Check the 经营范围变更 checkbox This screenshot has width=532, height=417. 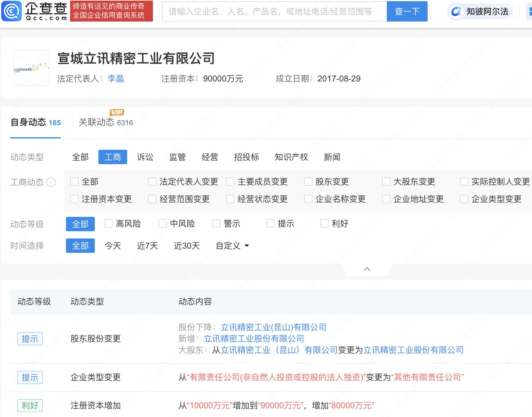pos(152,199)
